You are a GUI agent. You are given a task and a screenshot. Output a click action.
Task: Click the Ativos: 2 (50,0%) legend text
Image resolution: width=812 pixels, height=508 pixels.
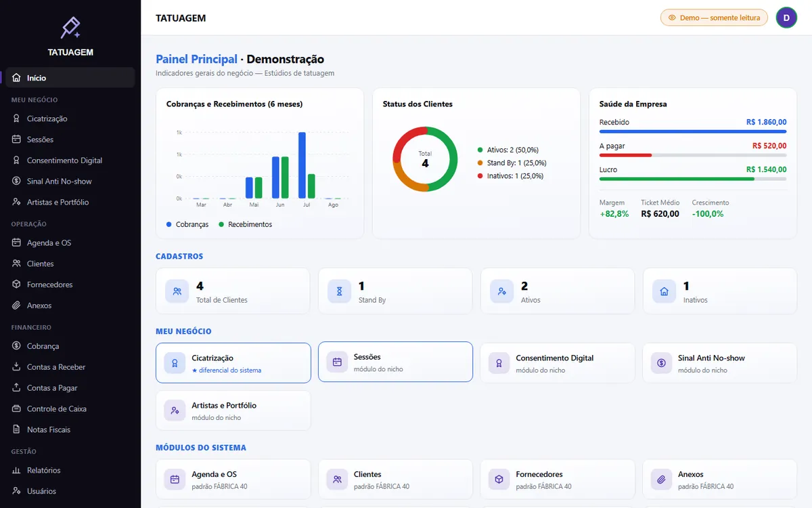click(x=513, y=150)
